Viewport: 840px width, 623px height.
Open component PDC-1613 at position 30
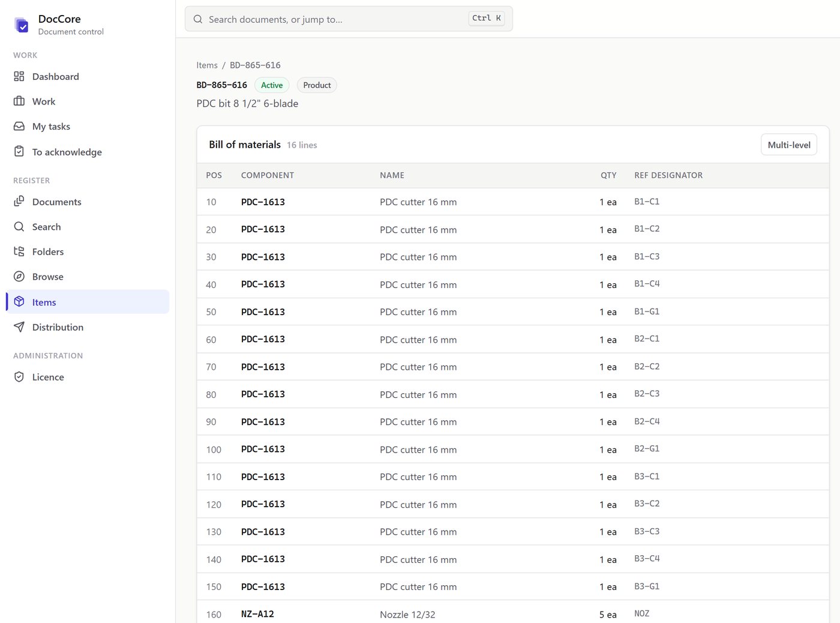coord(263,257)
